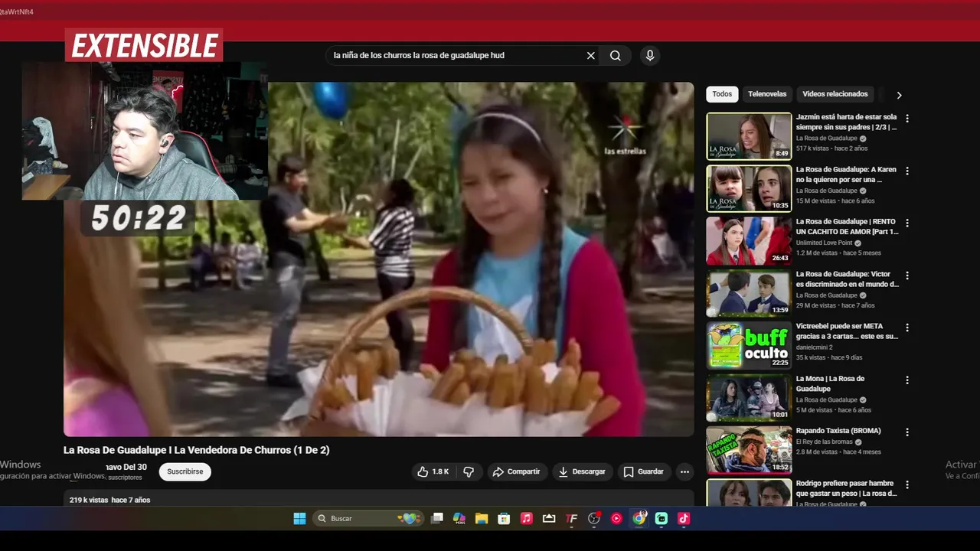Open the TF app icon in taskbar
Viewport: 980px width, 551px height.
[x=571, y=519]
